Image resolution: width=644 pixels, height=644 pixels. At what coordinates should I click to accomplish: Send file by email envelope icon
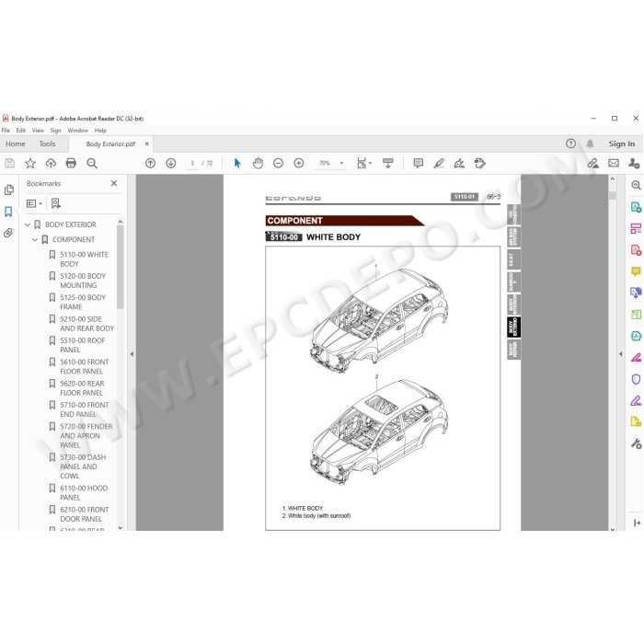[614, 164]
